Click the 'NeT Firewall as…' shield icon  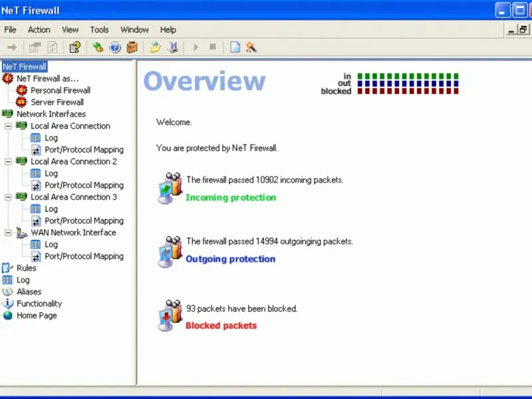[7, 78]
